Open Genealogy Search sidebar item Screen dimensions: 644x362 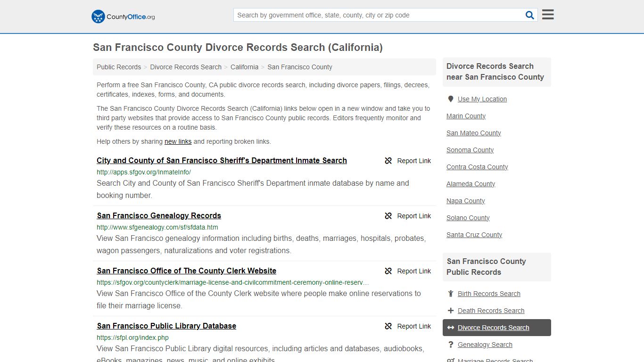(485, 345)
